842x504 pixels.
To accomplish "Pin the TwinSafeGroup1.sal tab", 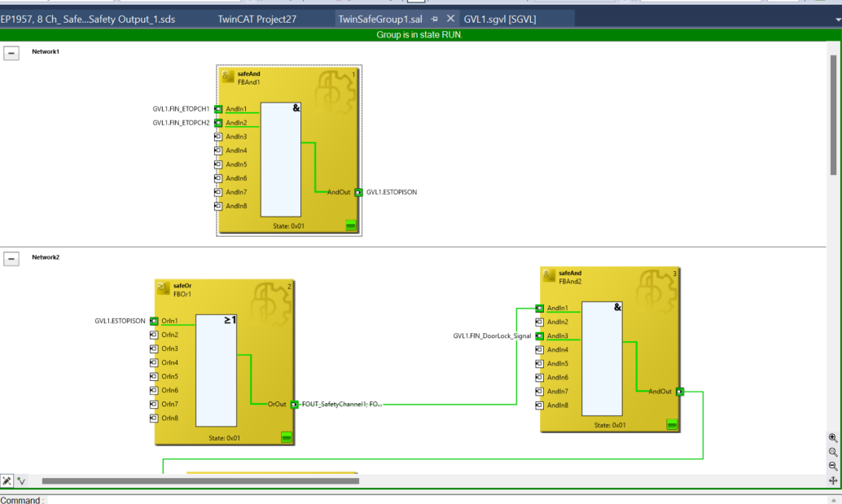I will pyautogui.click(x=434, y=20).
